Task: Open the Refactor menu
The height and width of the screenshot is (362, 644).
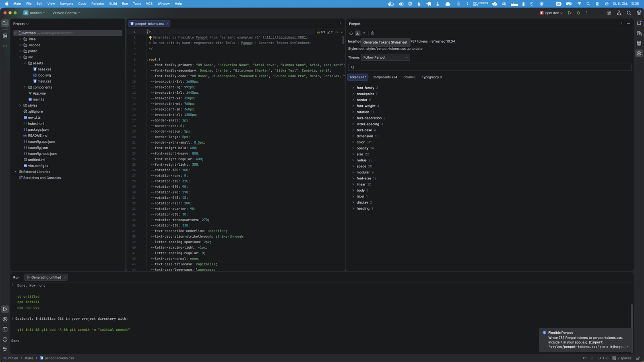Action: (x=98, y=4)
